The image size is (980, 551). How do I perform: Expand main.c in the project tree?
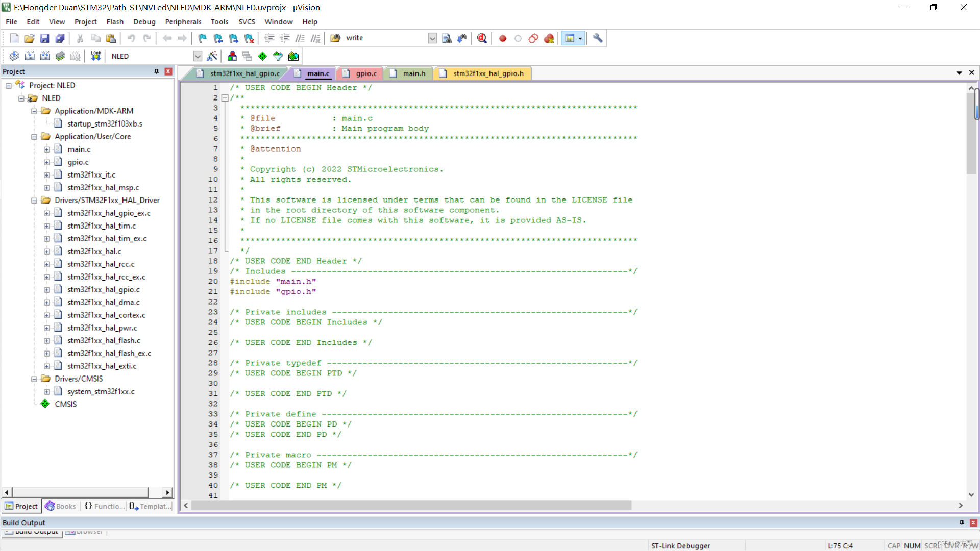(x=47, y=149)
